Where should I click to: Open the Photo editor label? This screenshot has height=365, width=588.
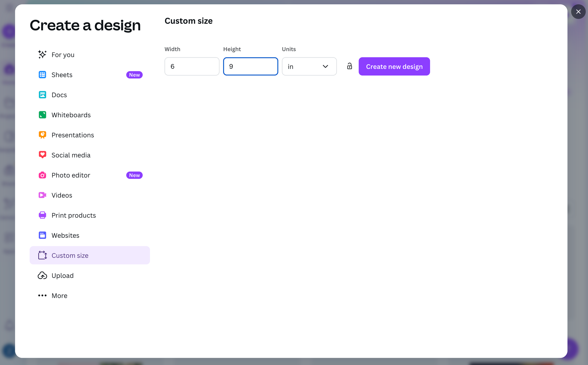71,175
